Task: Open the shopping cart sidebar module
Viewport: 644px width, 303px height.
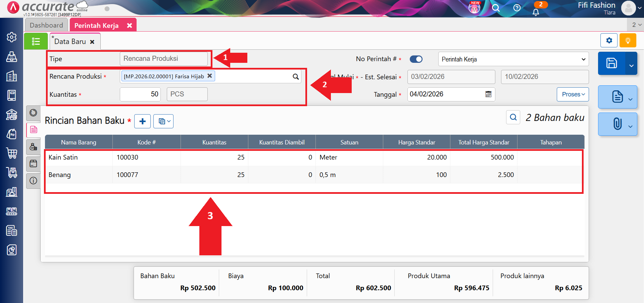Action: click(12, 153)
